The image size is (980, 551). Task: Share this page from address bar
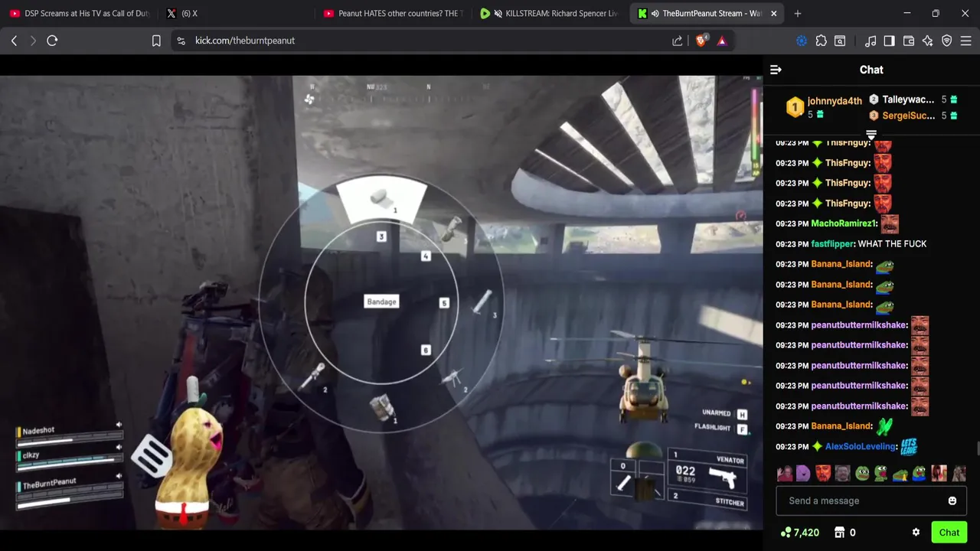coord(677,41)
